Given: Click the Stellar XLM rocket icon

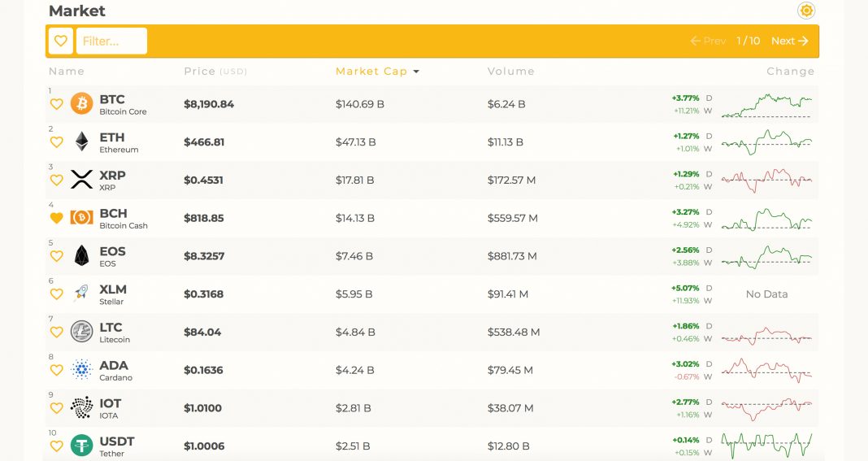Looking at the screenshot, I should coord(81,294).
